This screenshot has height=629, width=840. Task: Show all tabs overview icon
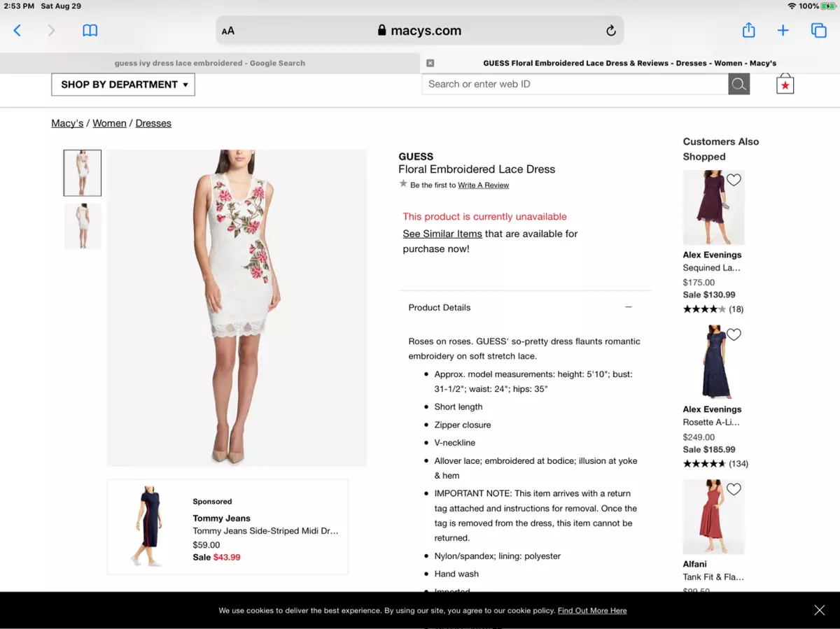click(x=818, y=30)
